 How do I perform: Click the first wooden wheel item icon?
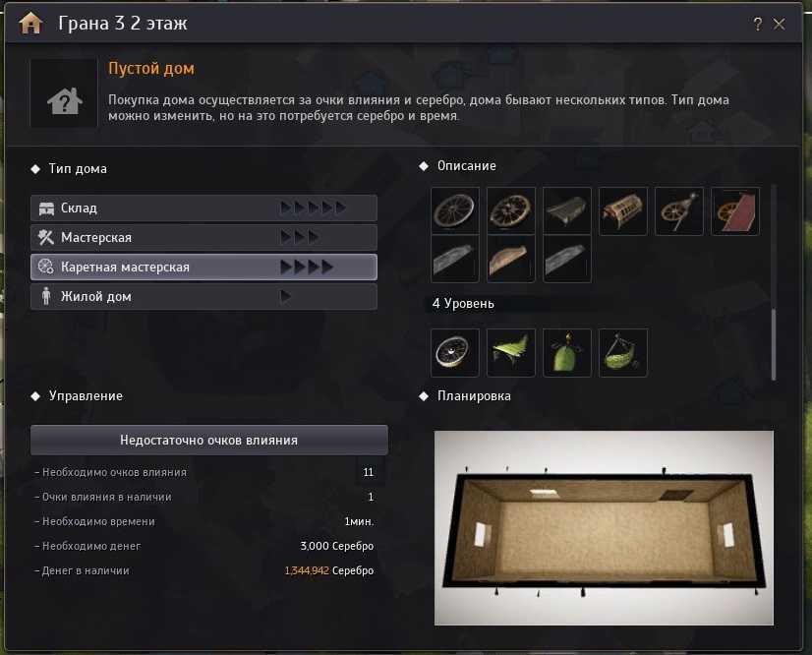(x=455, y=210)
